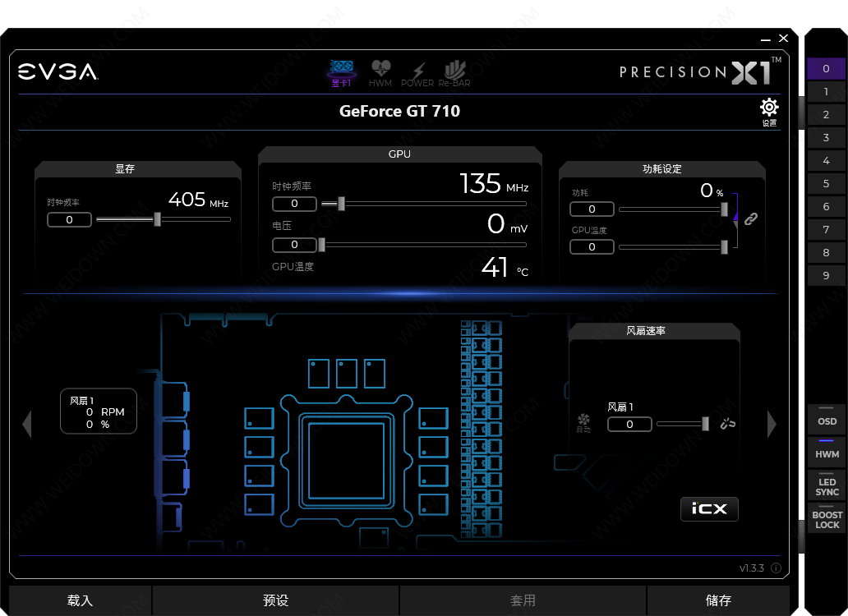The image size is (848, 616).
Task: Select profile 2
Action: point(826,114)
